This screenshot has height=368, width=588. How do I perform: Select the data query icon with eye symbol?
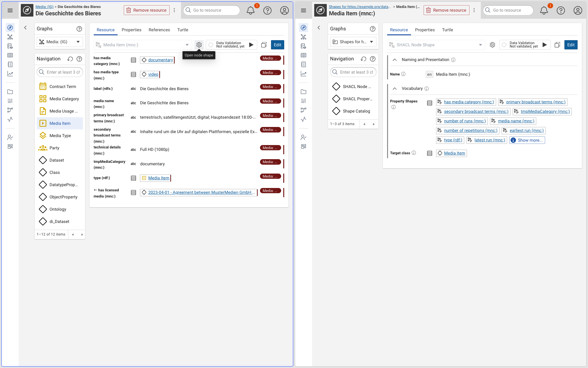tap(10, 46)
